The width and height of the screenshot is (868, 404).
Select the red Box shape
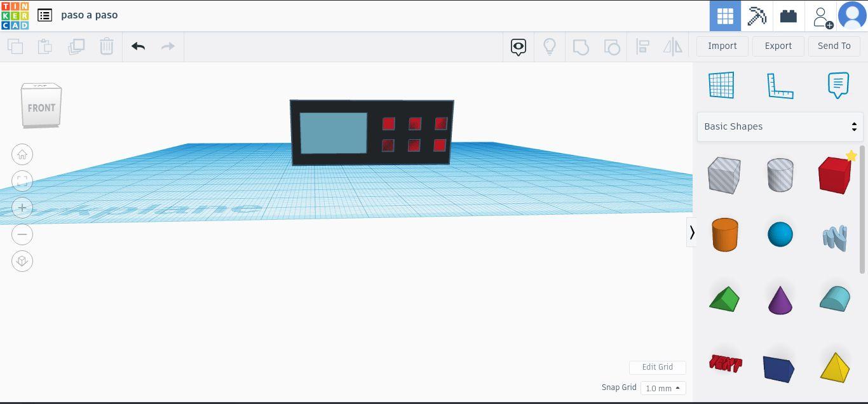834,175
